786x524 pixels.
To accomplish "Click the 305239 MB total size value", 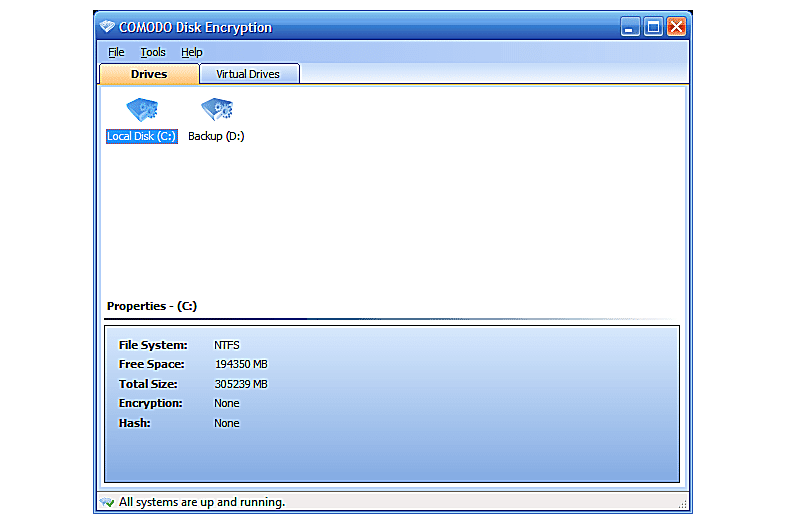I will pyautogui.click(x=241, y=384).
